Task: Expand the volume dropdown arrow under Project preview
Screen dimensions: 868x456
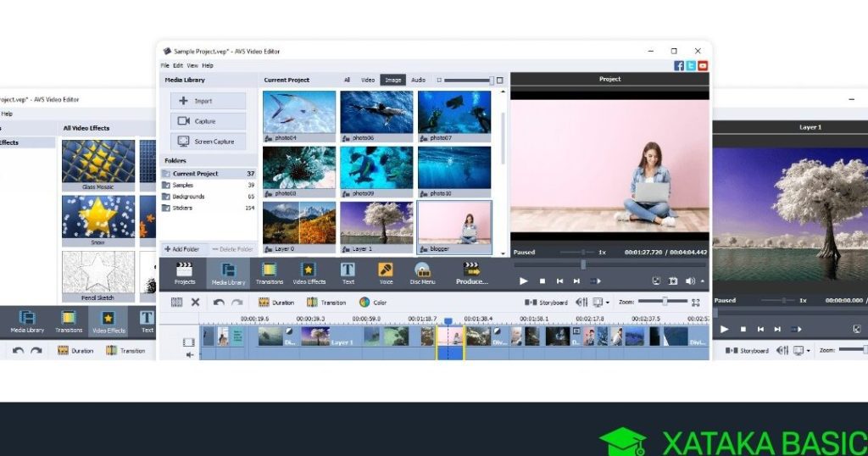Action: (701, 281)
